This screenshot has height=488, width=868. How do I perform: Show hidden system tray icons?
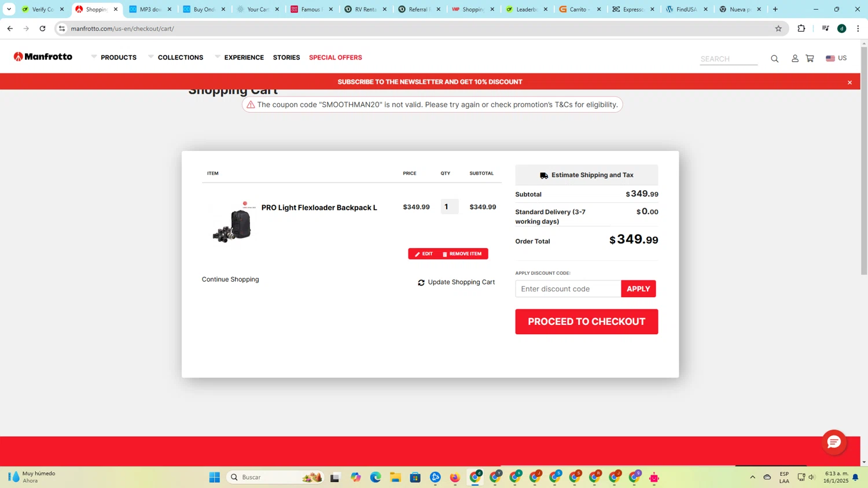tap(752, 477)
